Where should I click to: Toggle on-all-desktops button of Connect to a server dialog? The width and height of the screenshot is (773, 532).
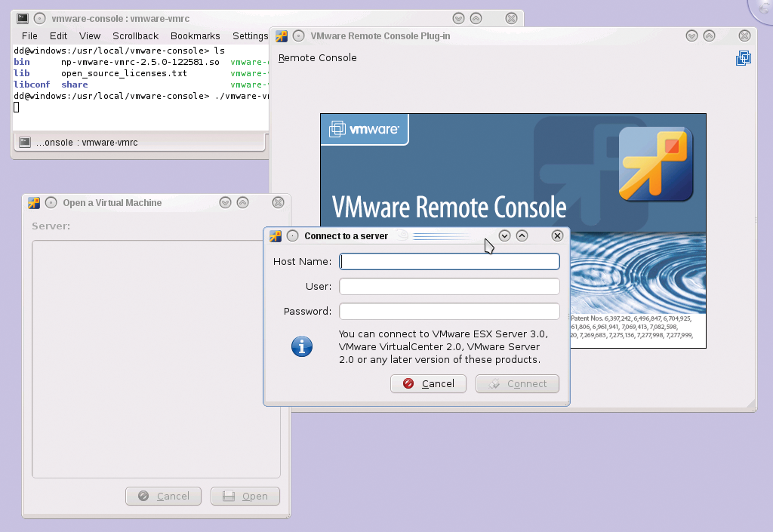tap(292, 236)
